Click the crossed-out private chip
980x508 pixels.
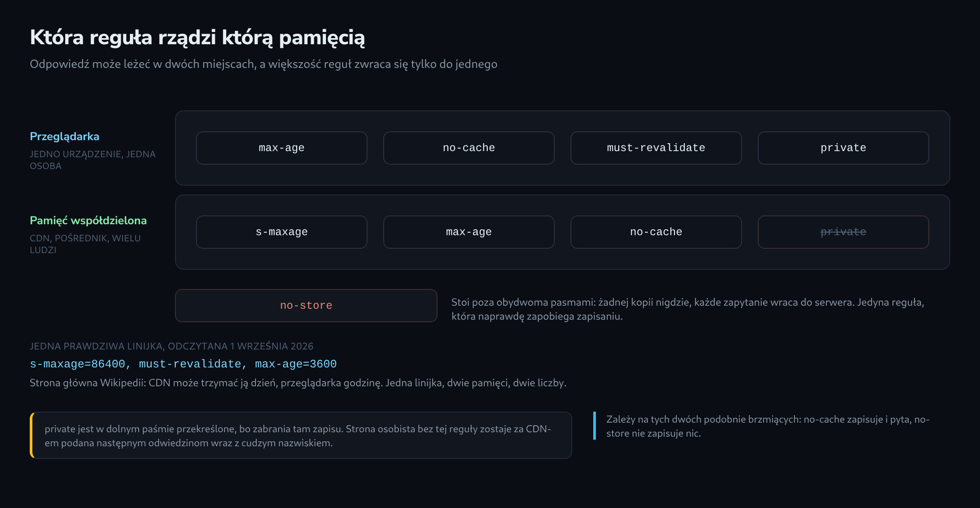tap(843, 232)
